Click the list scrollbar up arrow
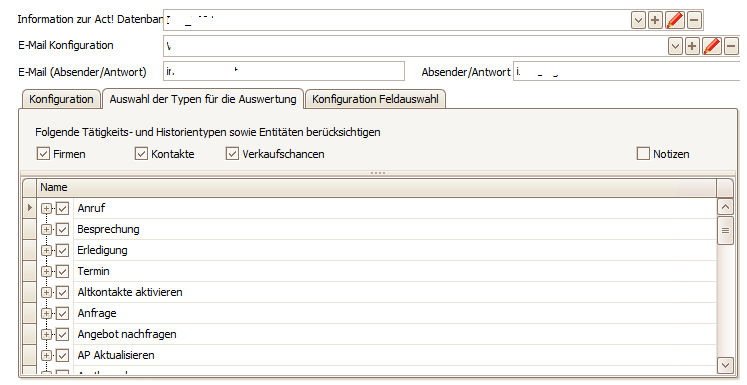Screen dimensions: 747x385 725,207
